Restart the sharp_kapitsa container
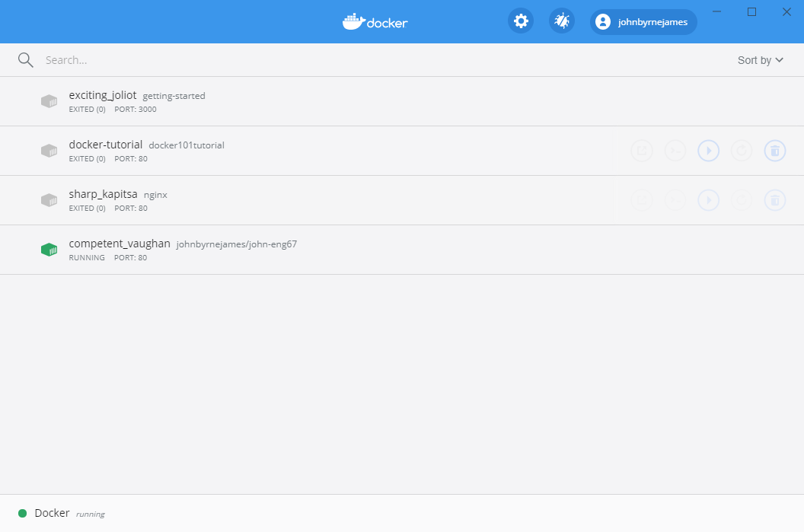 742,200
